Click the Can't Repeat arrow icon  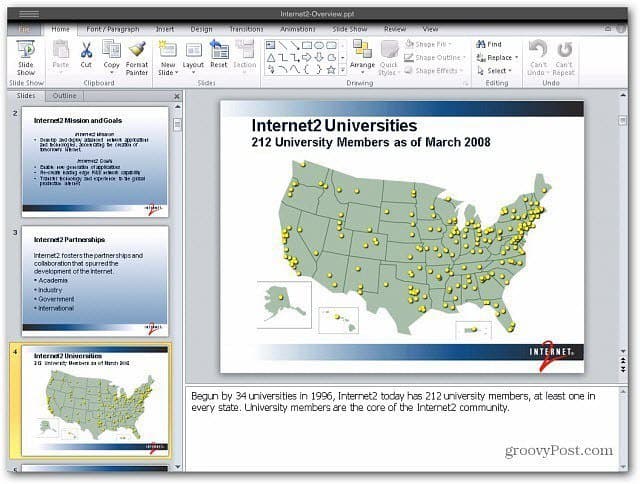[x=564, y=49]
